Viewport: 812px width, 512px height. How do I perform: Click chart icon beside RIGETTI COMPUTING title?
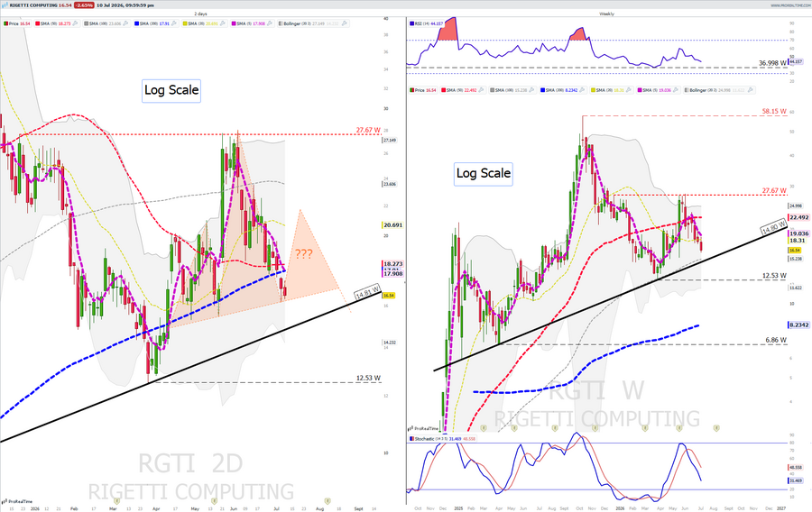point(5,5)
